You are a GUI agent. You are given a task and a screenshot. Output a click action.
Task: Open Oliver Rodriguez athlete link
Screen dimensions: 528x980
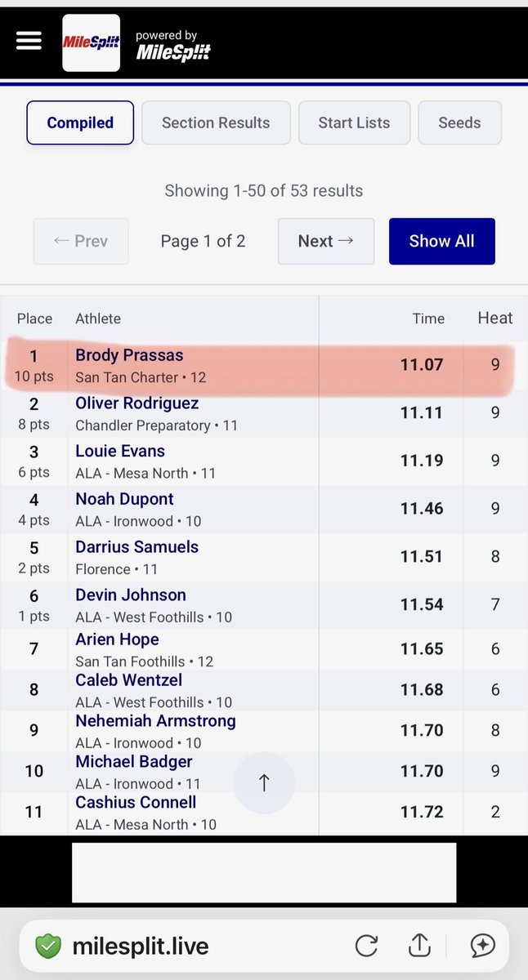click(x=137, y=403)
